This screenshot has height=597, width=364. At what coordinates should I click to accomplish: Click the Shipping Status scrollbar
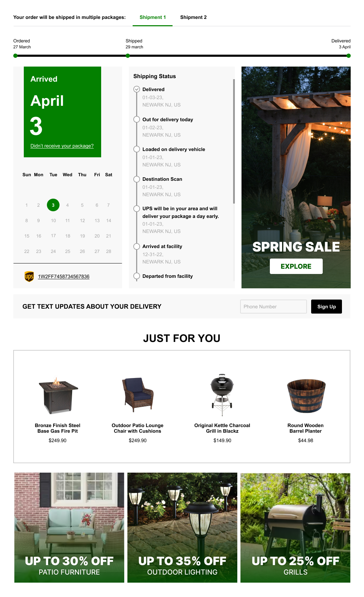(x=234, y=141)
